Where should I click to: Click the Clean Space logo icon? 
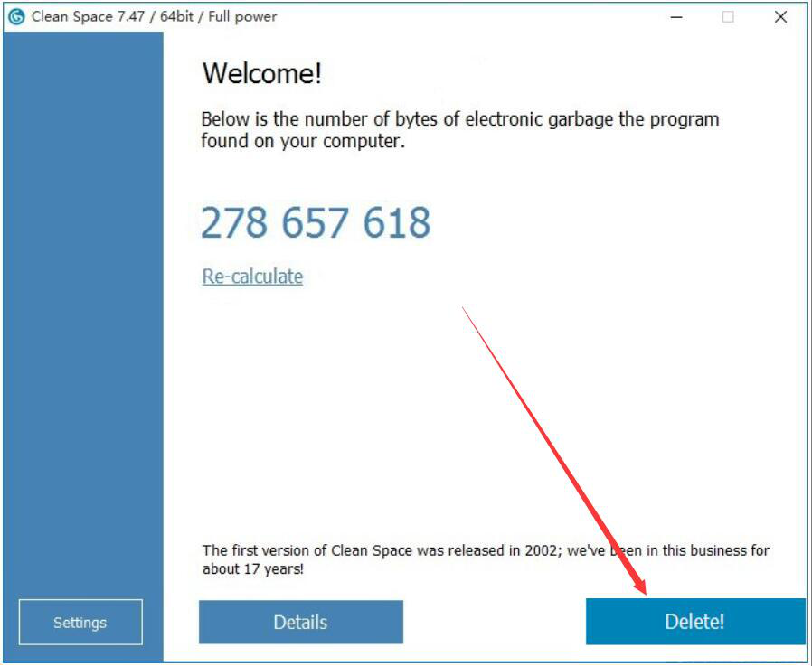(16, 16)
